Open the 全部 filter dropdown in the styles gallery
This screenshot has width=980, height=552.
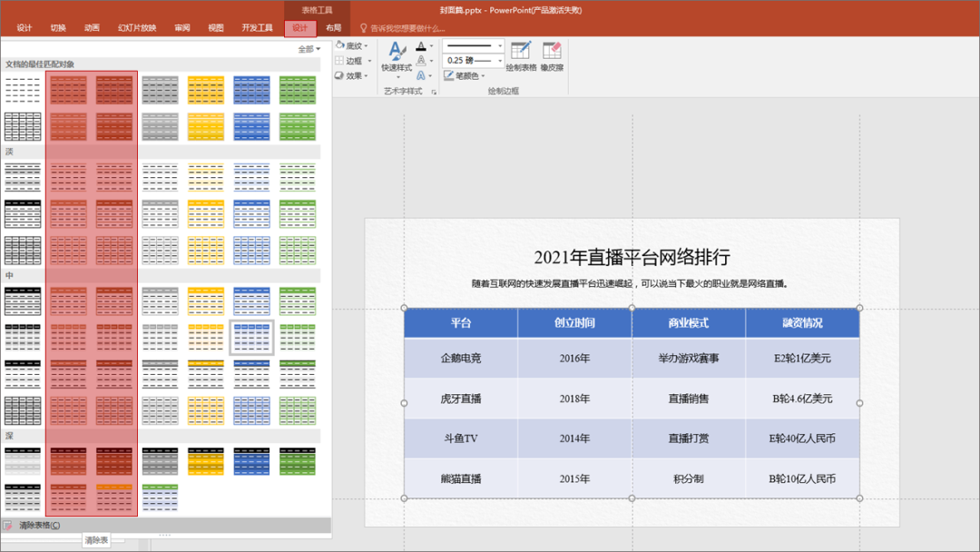tap(309, 49)
